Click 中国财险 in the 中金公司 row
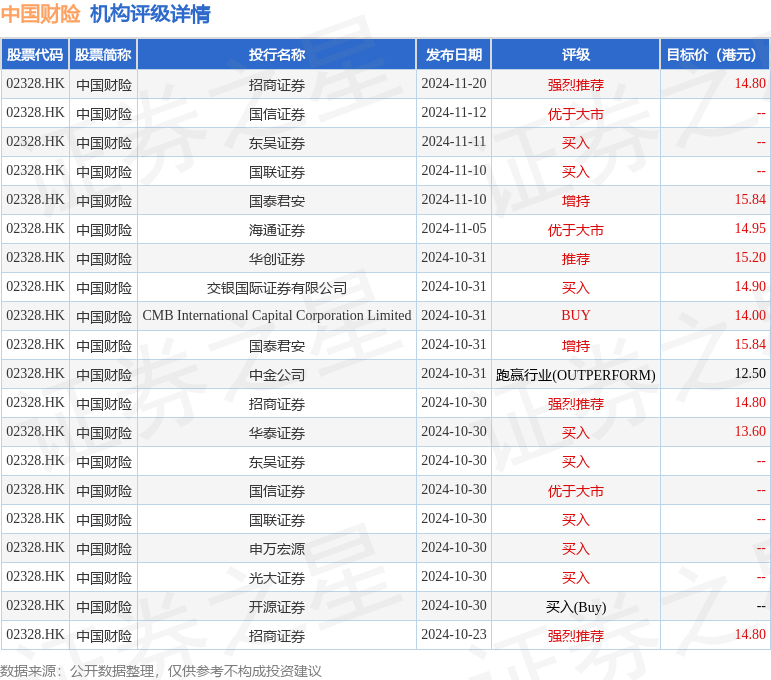 (104, 375)
